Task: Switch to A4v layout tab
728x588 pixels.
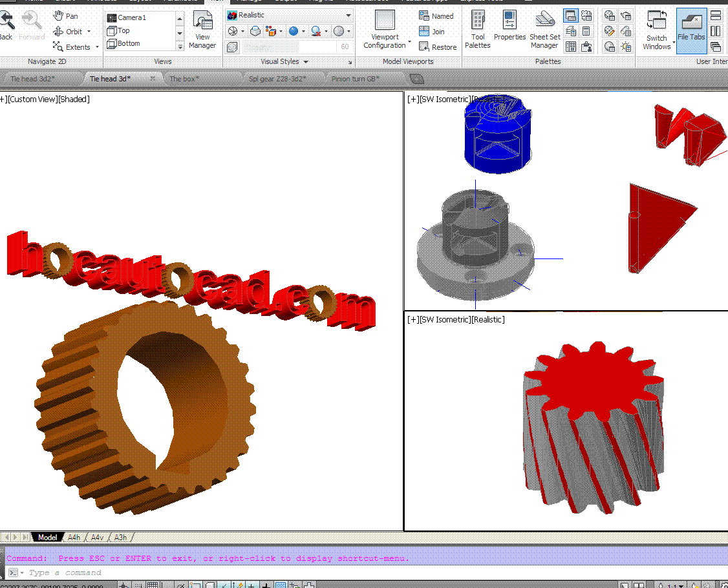Action: [97, 538]
